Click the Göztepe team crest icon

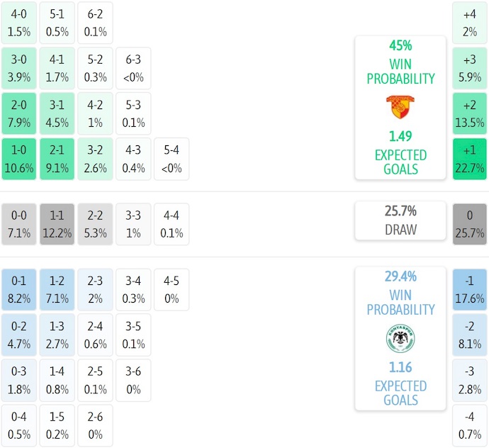pyautogui.click(x=400, y=106)
